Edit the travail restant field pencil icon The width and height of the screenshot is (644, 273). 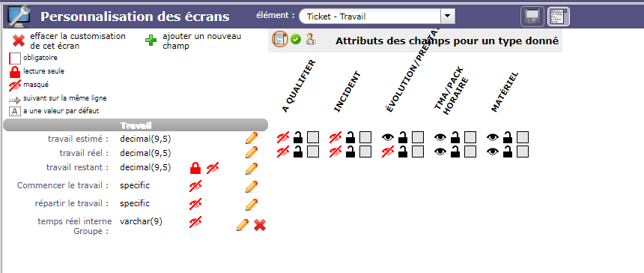tap(252, 169)
